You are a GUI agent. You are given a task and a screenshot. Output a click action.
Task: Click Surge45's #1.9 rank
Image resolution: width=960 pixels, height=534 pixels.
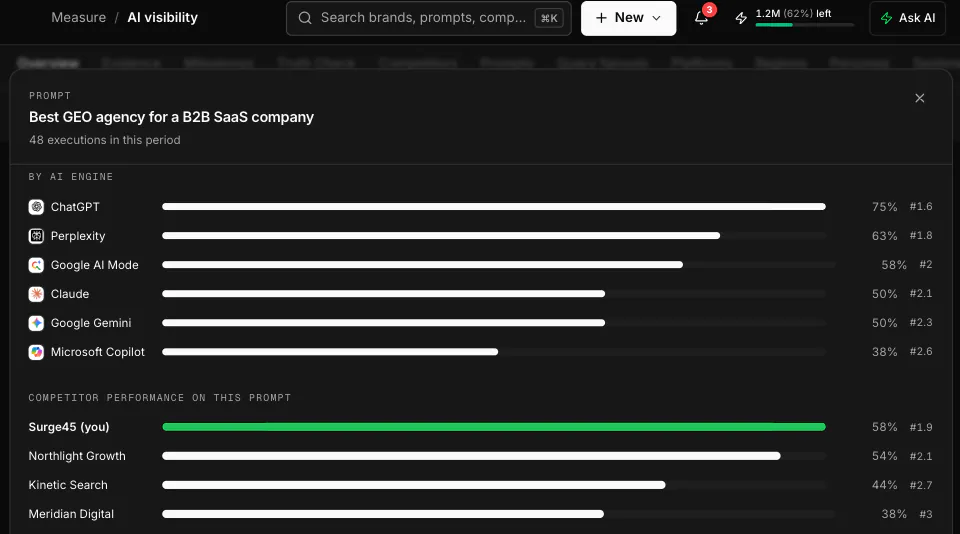tap(921, 427)
